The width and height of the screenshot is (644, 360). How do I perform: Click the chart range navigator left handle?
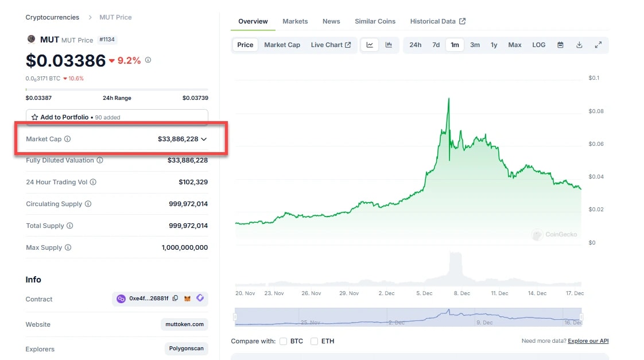pyautogui.click(x=235, y=316)
